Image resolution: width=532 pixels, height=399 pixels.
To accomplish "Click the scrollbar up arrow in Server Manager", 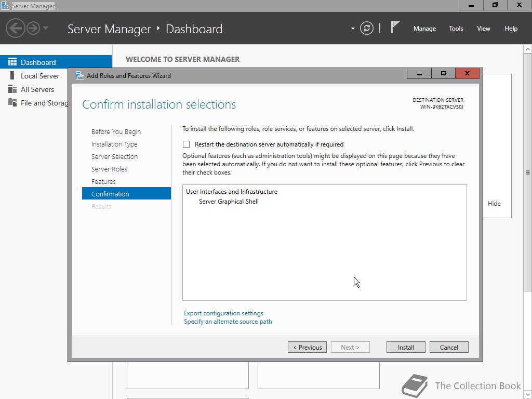I will (x=528, y=49).
